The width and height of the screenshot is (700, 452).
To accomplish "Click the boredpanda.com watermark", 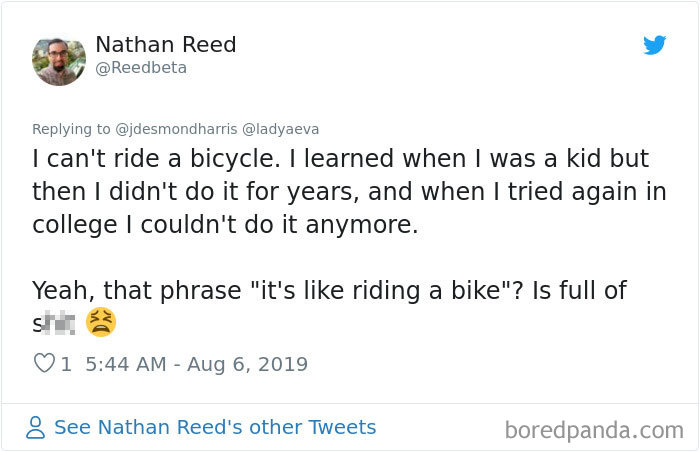I will [x=594, y=430].
